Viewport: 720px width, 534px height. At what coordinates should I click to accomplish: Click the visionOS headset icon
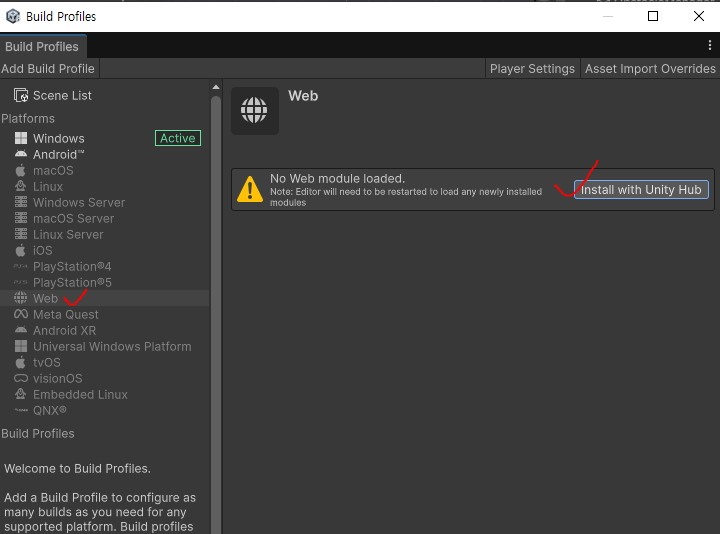point(21,378)
